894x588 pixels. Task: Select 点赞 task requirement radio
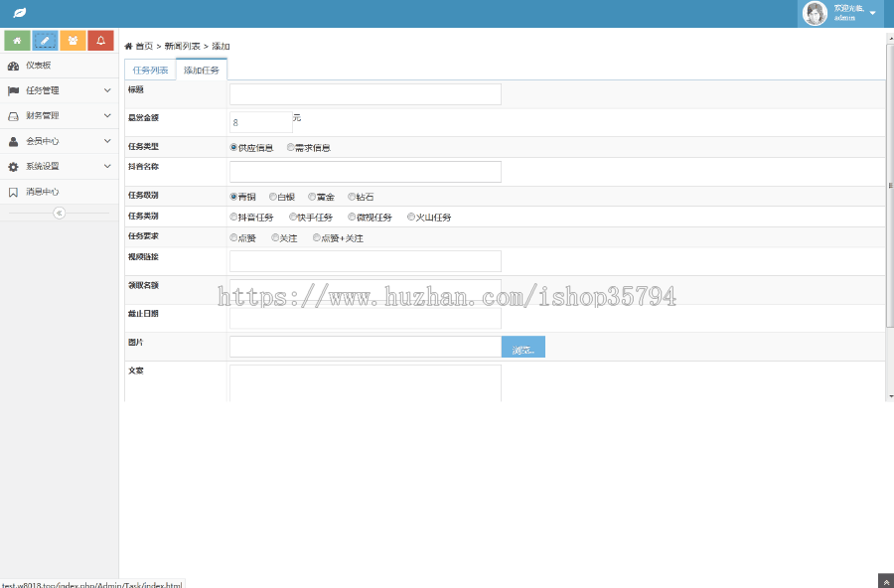tap(233, 237)
